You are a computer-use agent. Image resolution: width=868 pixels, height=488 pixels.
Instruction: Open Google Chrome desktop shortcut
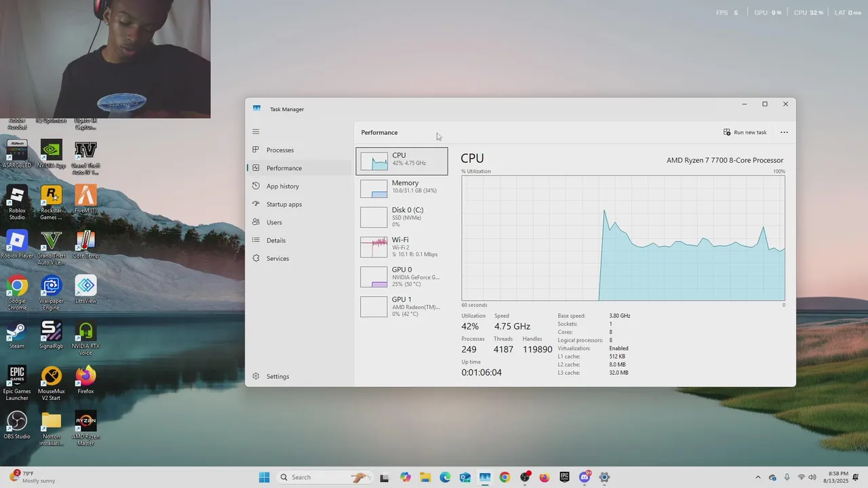point(17,293)
